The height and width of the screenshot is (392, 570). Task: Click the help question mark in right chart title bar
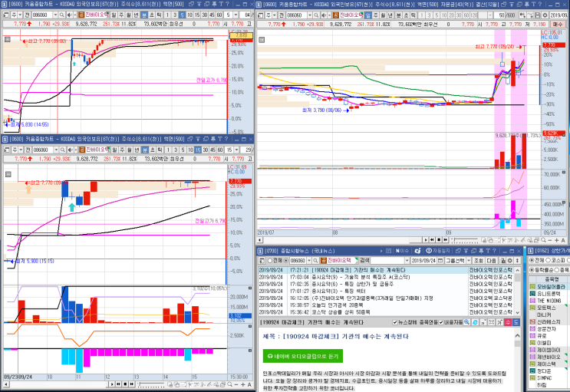click(542, 5)
